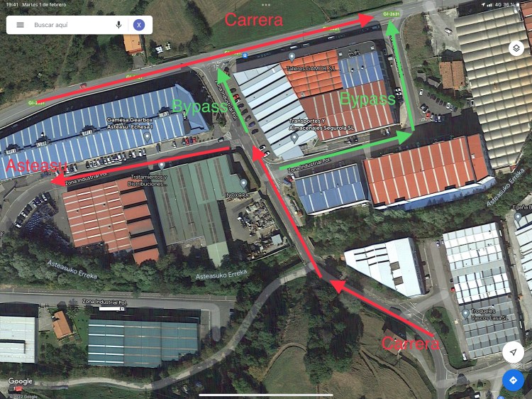Image resolution: width=532 pixels, height=399 pixels.
Task: Select the Gamesa Gearbox Asteasu map pin
Action: (x=148, y=137)
